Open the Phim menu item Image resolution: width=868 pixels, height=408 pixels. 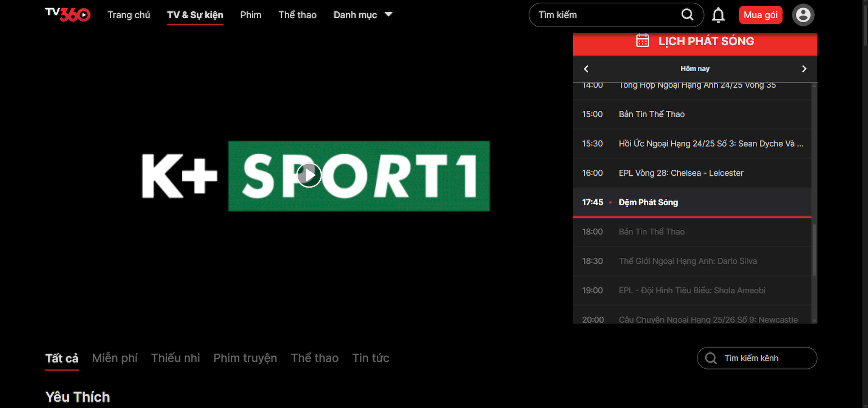[x=251, y=15]
